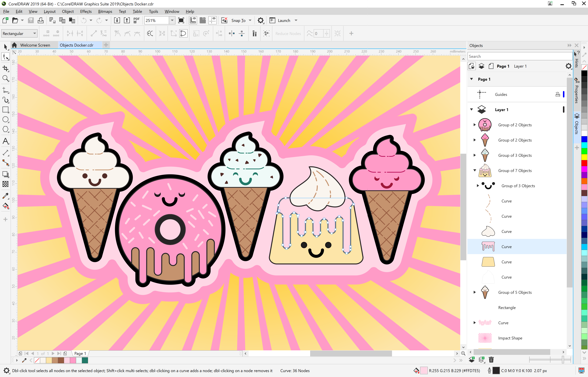
Task: Delete the selected object using the trash icon
Action: 491,360
